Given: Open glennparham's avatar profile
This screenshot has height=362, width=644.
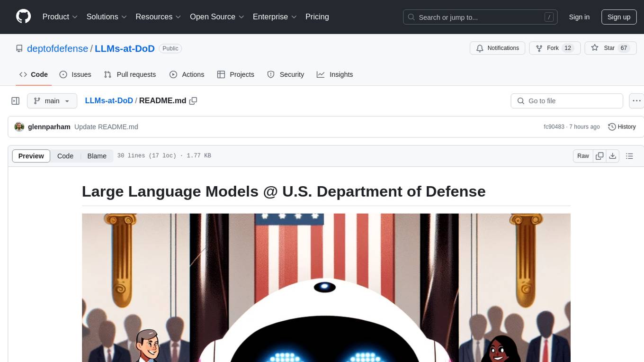Looking at the screenshot, I should click(x=19, y=127).
